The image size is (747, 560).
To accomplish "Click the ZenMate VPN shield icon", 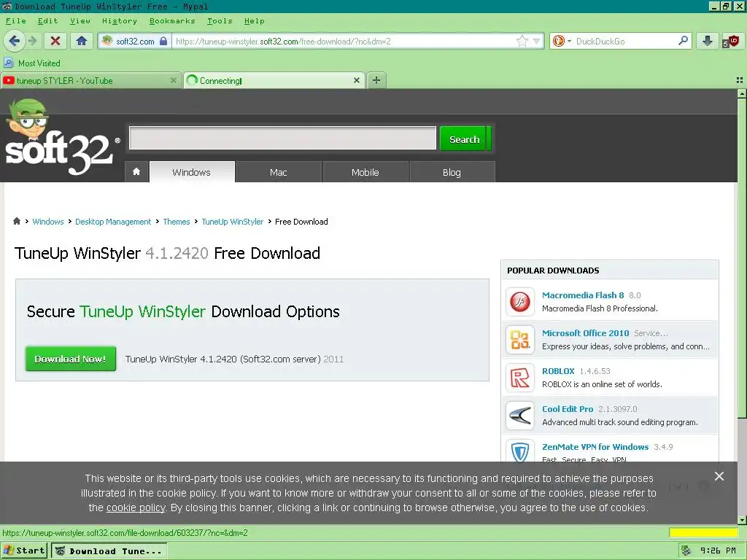I will click(x=519, y=451).
